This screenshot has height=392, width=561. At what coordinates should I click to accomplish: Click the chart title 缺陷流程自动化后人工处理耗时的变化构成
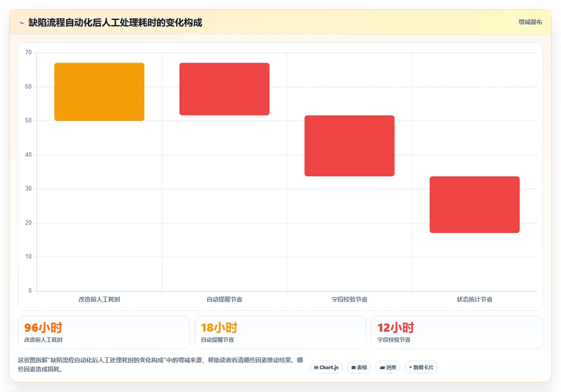115,22
